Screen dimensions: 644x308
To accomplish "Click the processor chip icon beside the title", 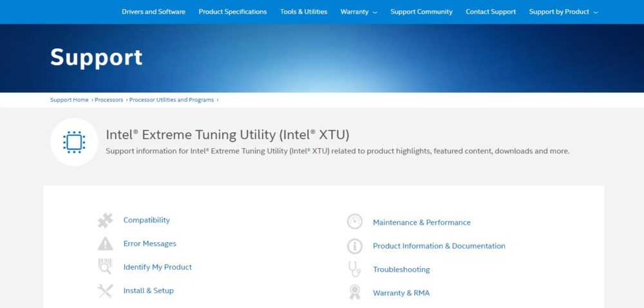I will [74, 142].
